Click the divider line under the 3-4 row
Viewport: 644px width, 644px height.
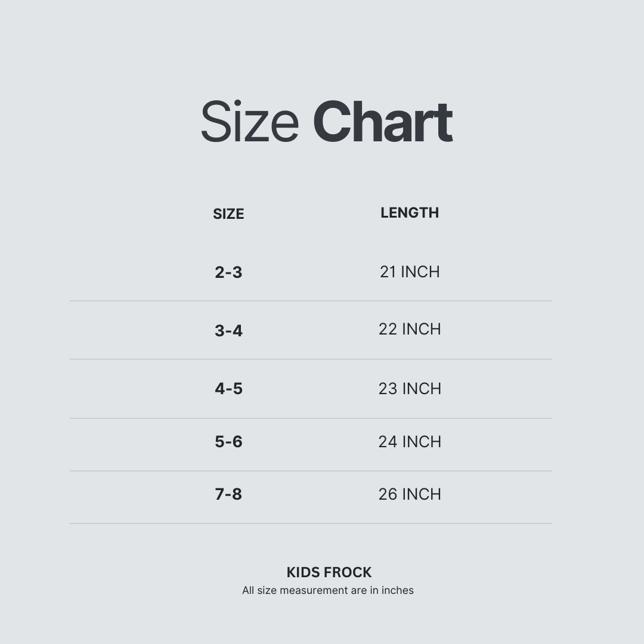click(x=311, y=359)
